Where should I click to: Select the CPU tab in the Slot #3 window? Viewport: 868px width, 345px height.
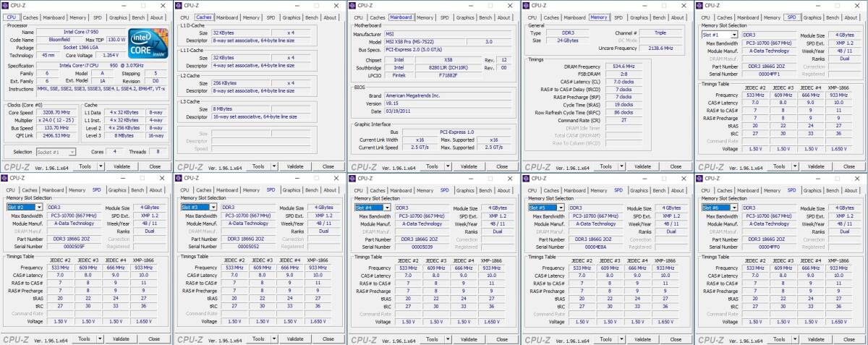tap(184, 190)
